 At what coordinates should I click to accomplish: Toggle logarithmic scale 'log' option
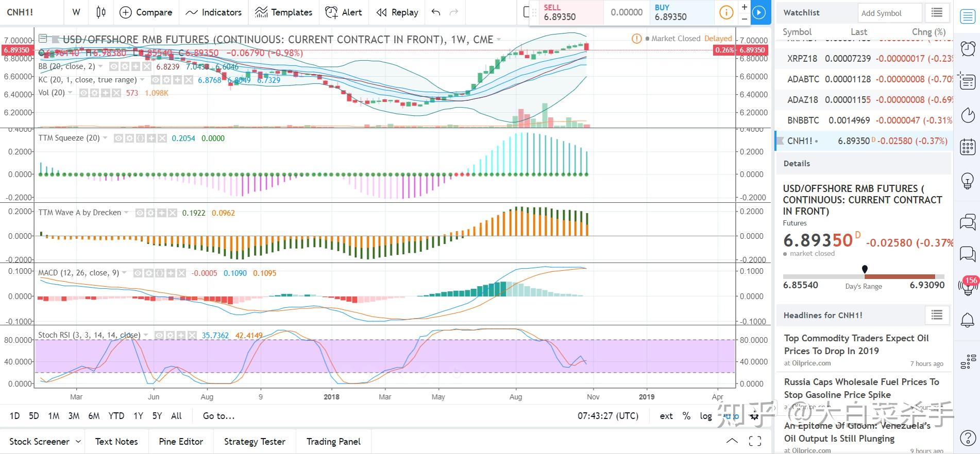click(706, 416)
